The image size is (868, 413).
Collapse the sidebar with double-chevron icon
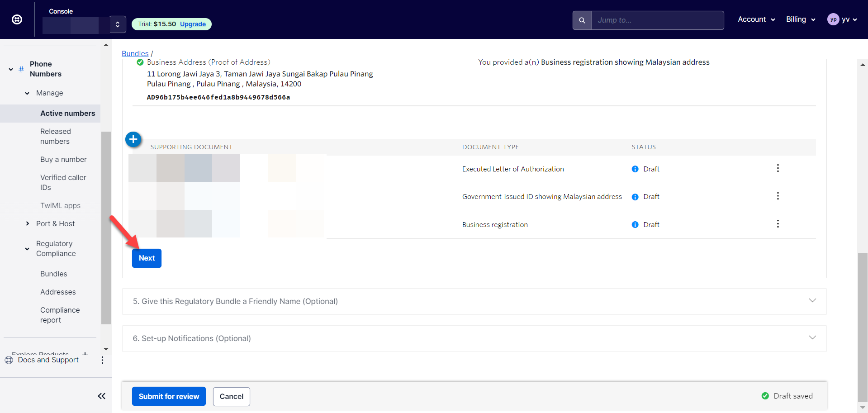coord(101,396)
